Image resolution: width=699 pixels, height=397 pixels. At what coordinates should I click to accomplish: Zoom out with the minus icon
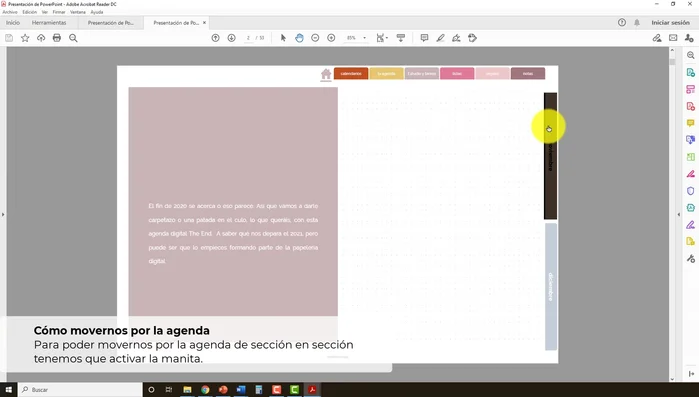(x=315, y=38)
